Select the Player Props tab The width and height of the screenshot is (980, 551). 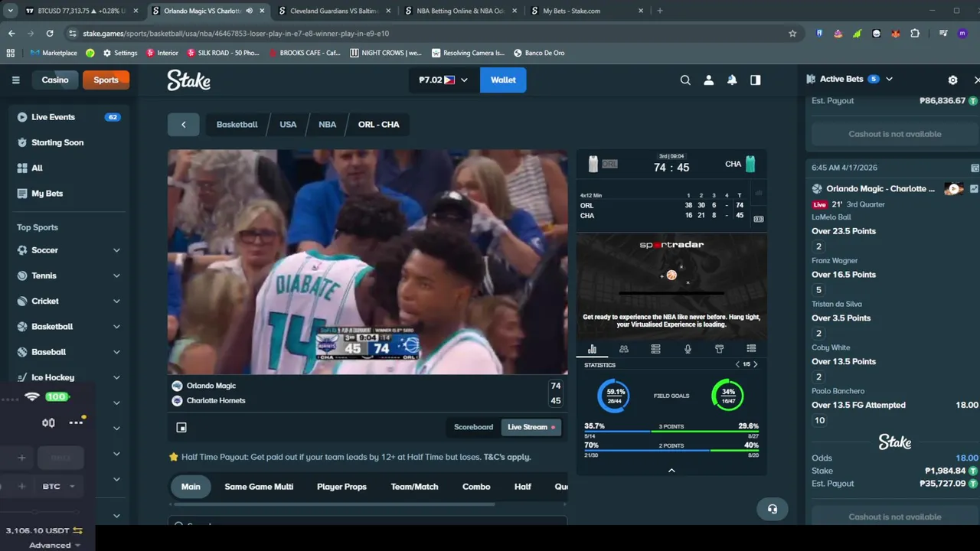[341, 487]
